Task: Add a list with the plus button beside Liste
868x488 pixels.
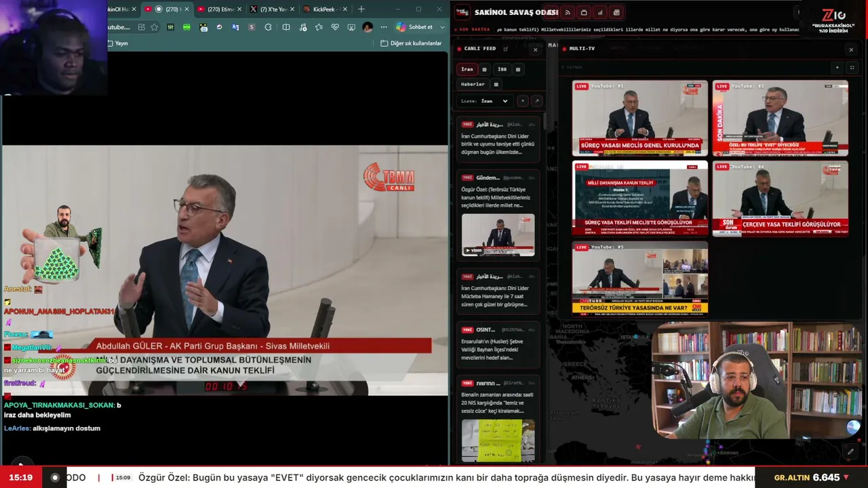Action: [x=522, y=101]
